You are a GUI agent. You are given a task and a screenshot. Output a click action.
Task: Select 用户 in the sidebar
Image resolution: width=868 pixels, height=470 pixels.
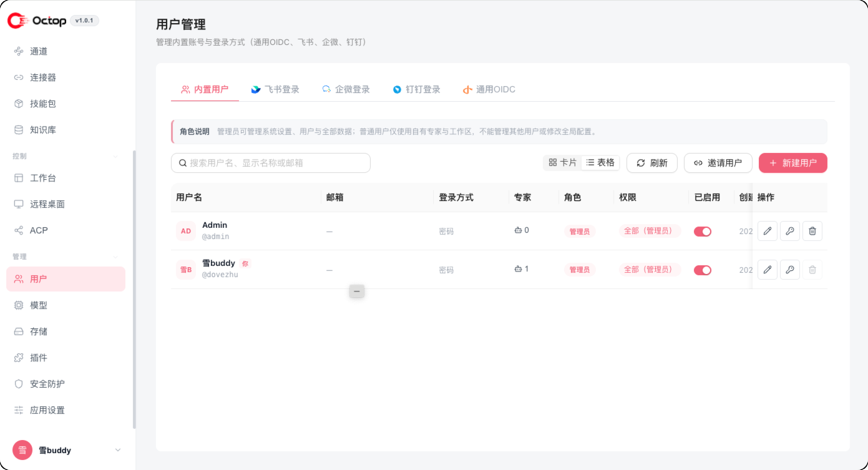pos(66,279)
